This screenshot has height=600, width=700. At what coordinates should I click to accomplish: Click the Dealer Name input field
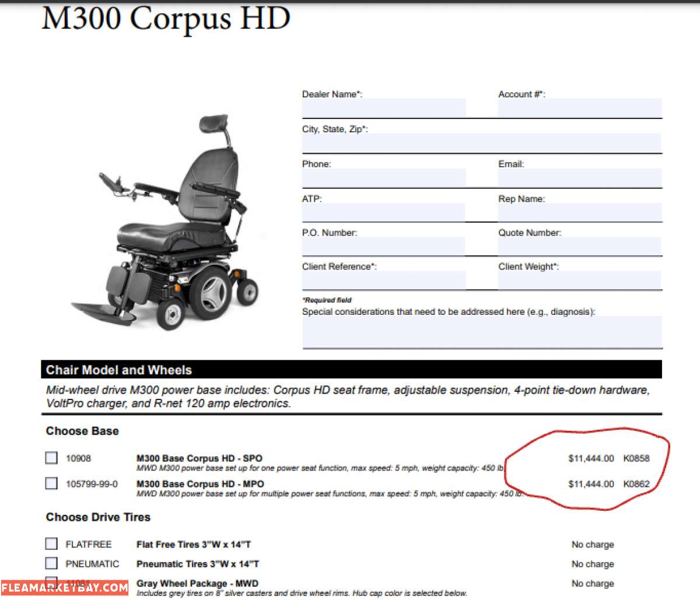(382, 108)
